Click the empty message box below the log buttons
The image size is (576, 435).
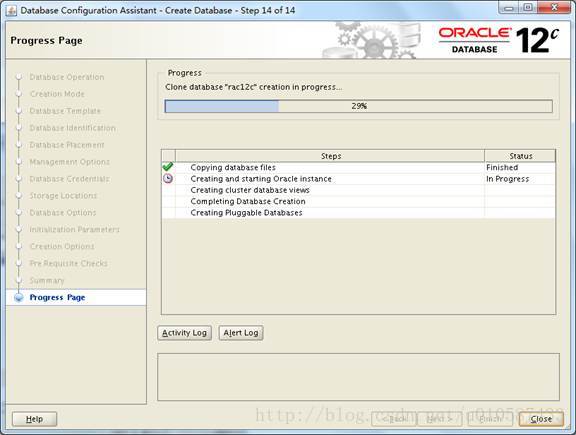click(359, 377)
